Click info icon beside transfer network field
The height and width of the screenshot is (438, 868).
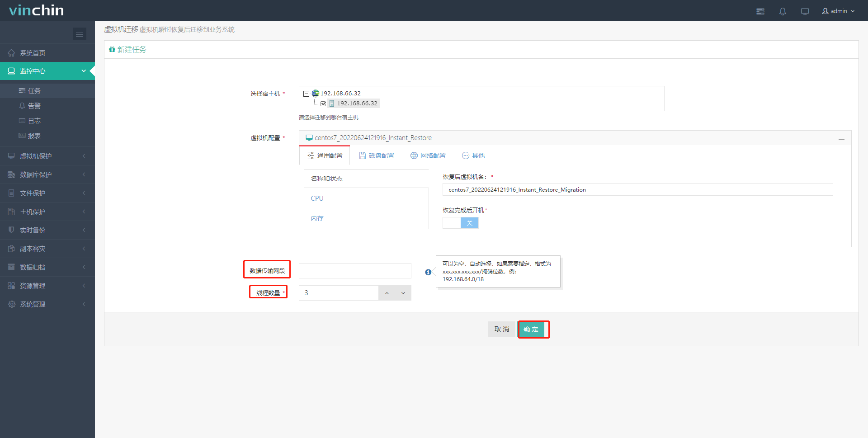click(428, 272)
